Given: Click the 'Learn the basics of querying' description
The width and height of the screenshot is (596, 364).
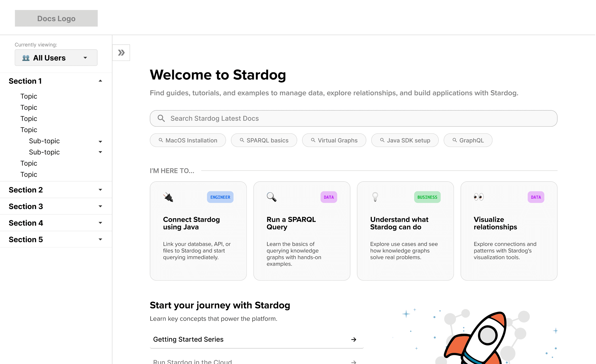Looking at the screenshot, I should [294, 254].
